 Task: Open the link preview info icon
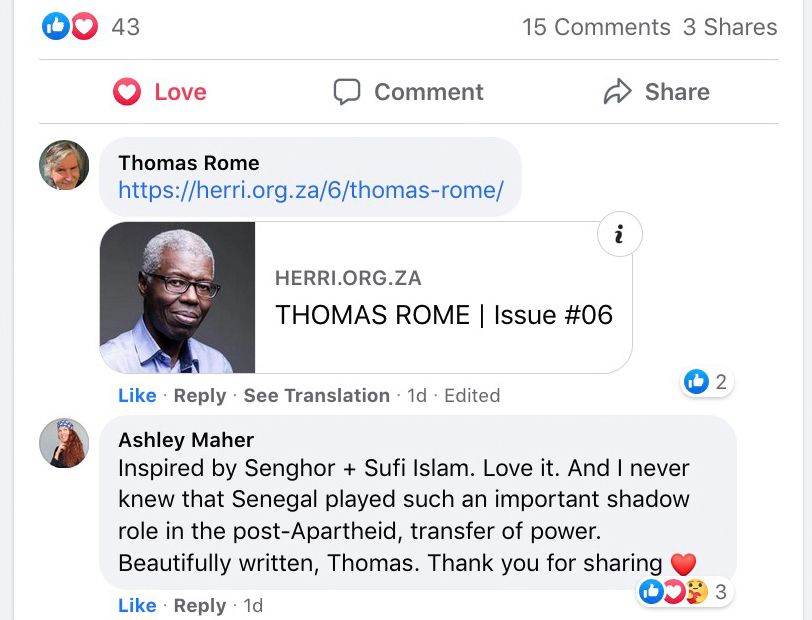619,234
